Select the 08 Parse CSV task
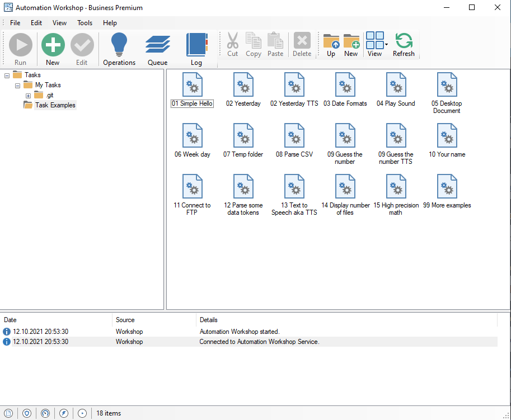Screen dimensions: 511x420 (294, 140)
